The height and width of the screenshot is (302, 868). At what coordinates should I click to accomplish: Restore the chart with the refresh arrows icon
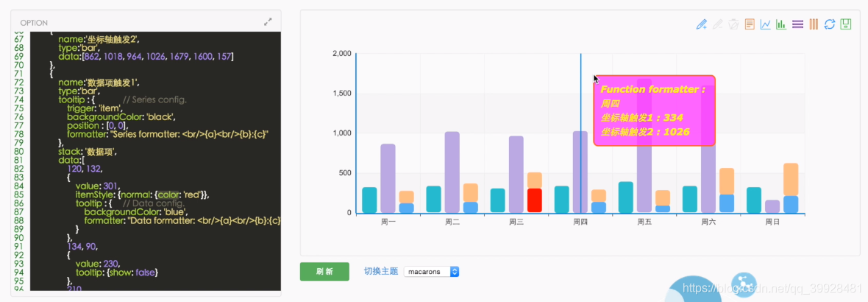[x=830, y=24]
